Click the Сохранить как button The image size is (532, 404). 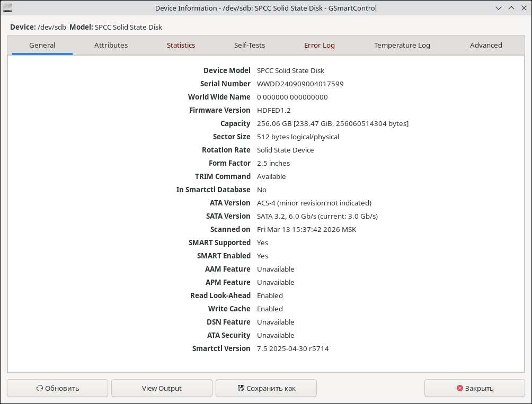click(x=266, y=388)
